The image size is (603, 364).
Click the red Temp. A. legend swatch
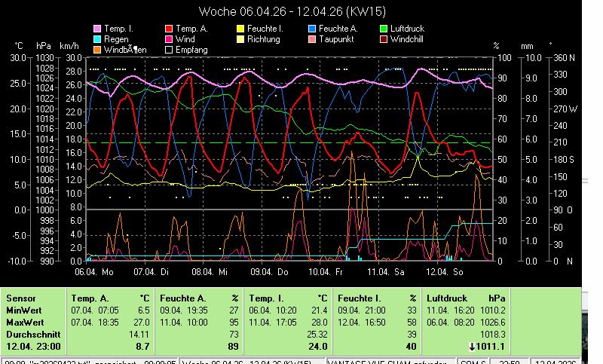pos(168,29)
